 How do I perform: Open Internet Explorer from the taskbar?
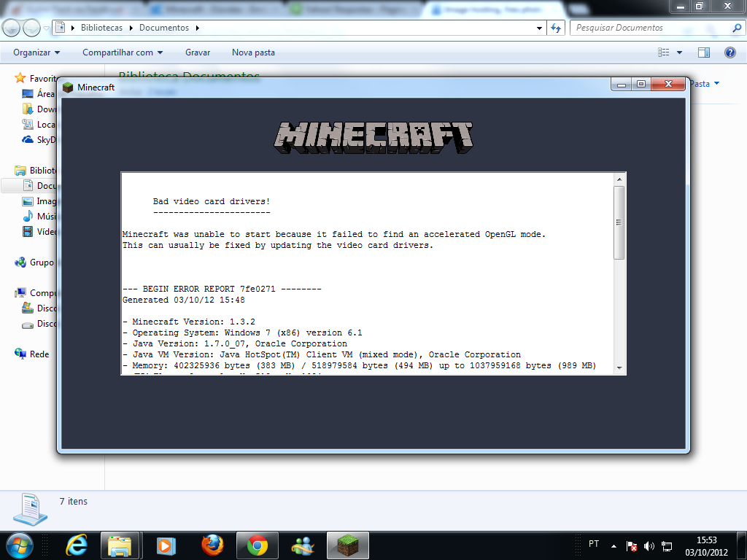coord(76,545)
